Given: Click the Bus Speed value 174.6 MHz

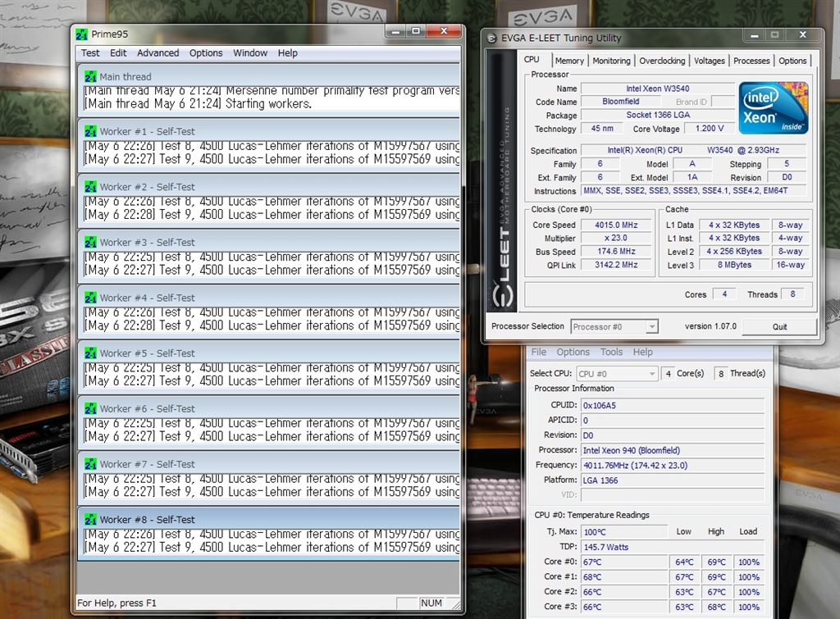Looking at the screenshot, I should (x=616, y=252).
